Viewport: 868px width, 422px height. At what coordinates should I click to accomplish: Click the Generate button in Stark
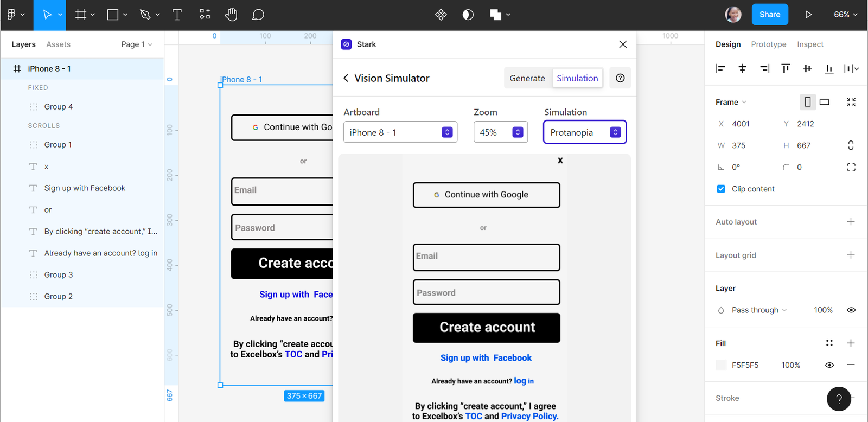[527, 78]
